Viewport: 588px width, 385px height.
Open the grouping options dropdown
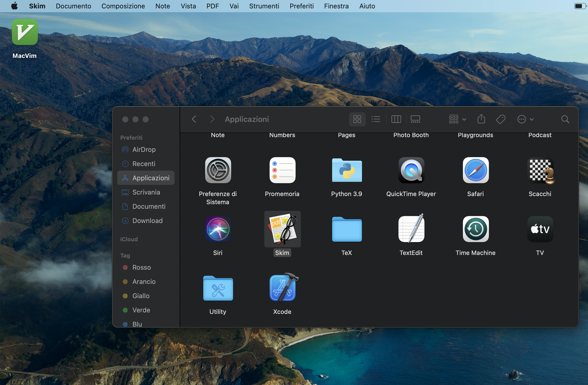pos(457,119)
